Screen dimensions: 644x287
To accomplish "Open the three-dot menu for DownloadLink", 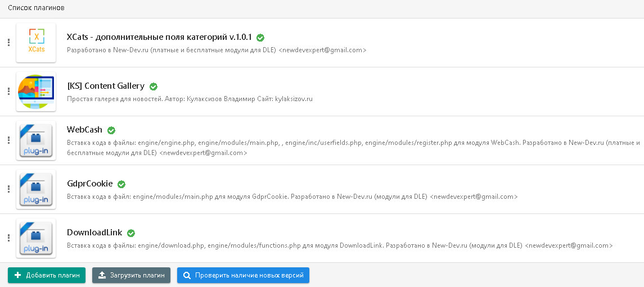I will 8,238.
